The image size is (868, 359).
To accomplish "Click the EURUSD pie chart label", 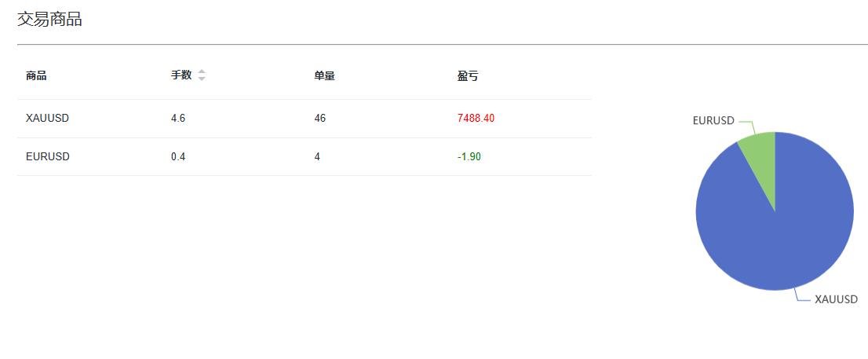I will point(713,120).
